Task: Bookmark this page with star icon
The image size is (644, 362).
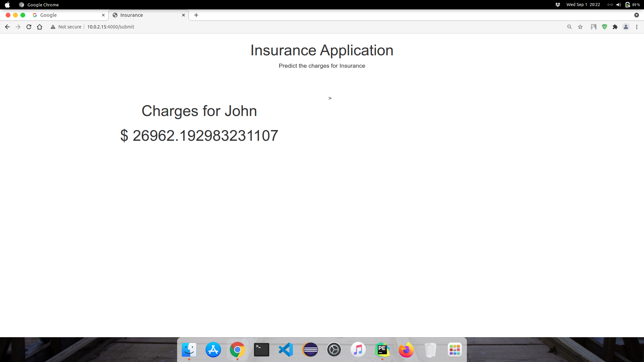Action: click(x=580, y=27)
